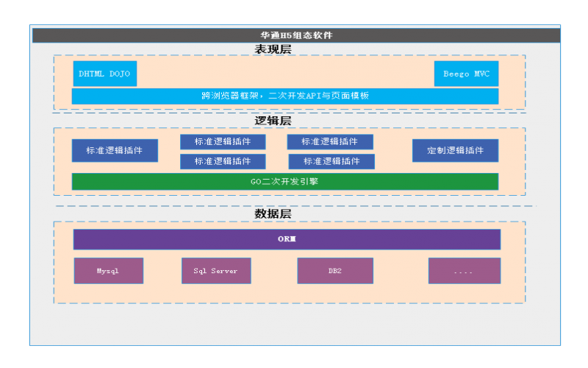
Task: Click the green GO二次开发引擎 bar
Action: pos(284,181)
